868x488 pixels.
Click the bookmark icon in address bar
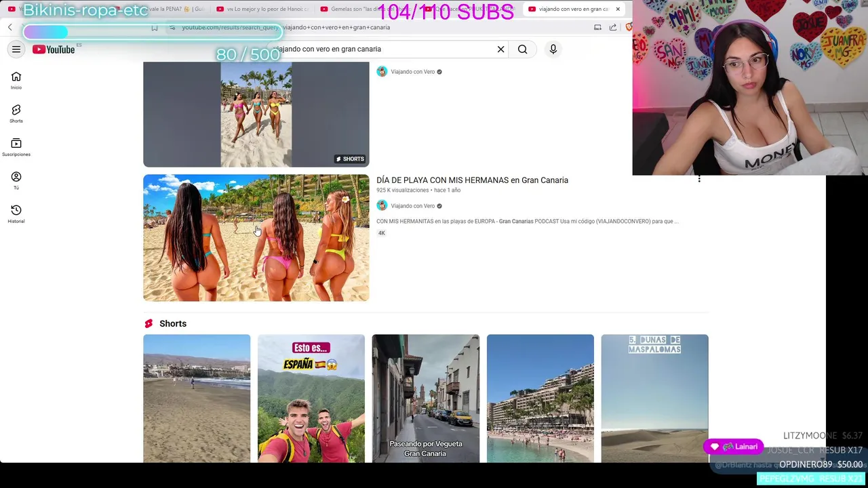click(155, 28)
